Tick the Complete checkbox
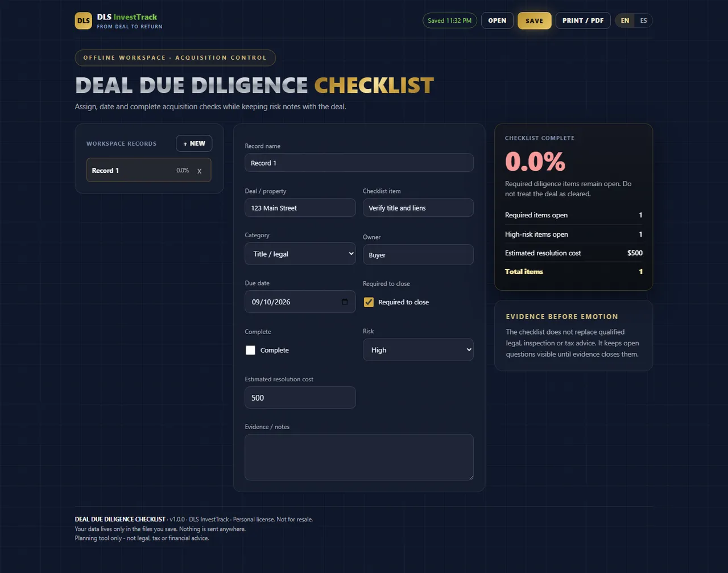Viewport: 728px width, 573px height. [x=250, y=351]
